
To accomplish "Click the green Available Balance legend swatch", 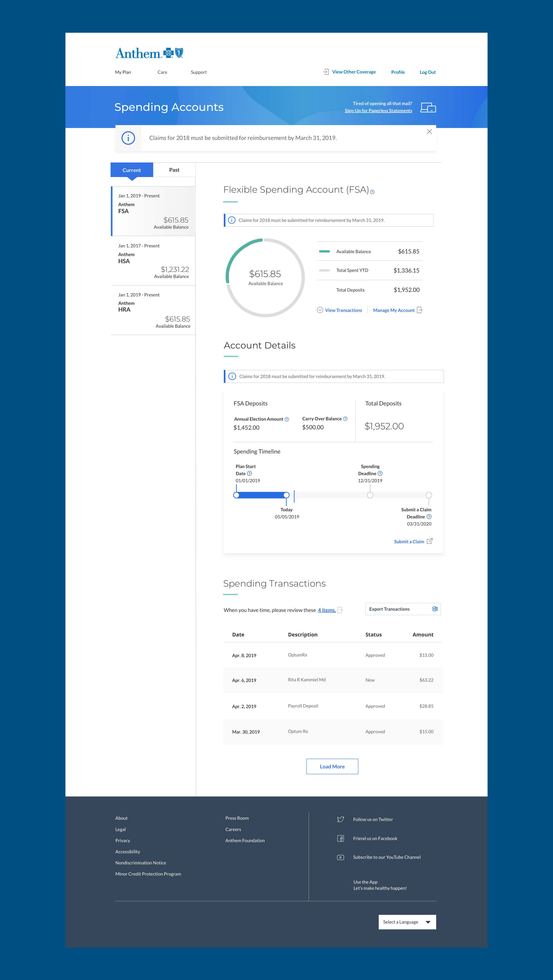I will 324,252.
